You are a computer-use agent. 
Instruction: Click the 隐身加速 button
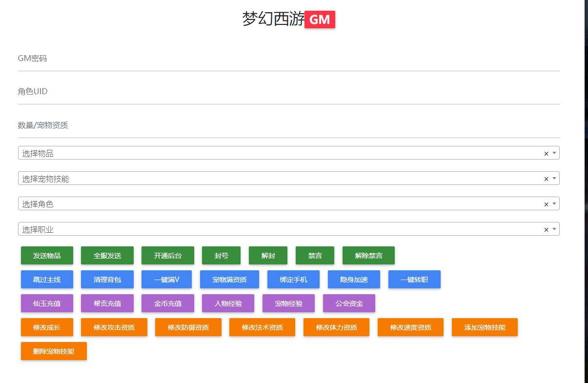tap(354, 280)
